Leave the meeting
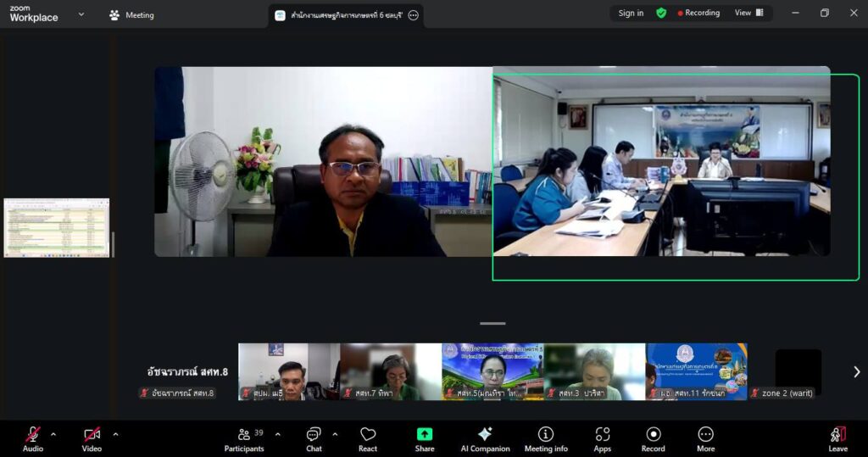The height and width of the screenshot is (457, 868). tap(837, 438)
